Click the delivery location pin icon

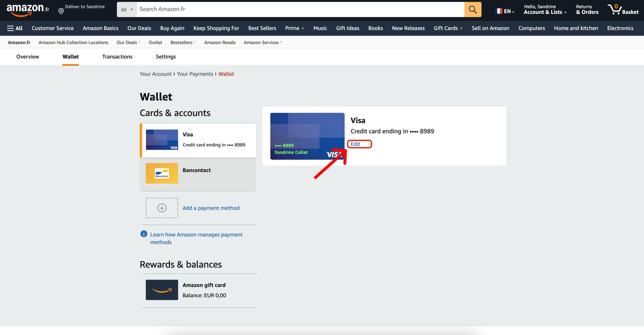(x=61, y=11)
